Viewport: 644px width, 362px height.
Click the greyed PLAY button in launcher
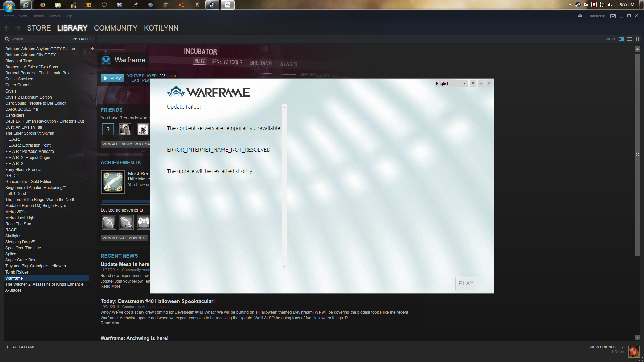[466, 283]
